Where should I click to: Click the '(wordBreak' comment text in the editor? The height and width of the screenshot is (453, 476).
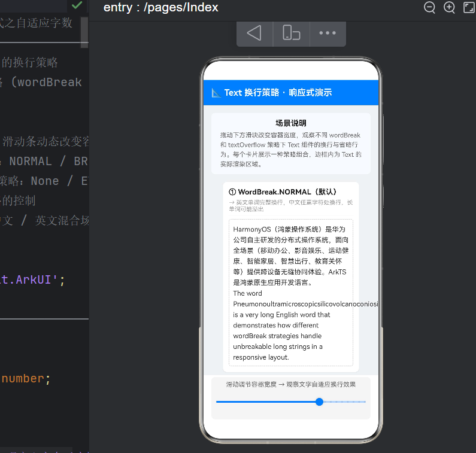pyautogui.click(x=46, y=82)
